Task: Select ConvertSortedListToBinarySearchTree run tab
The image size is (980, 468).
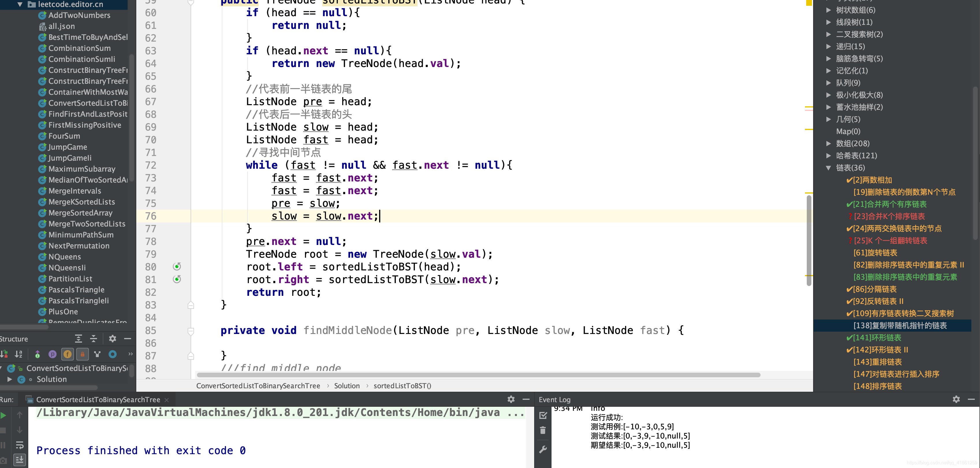Action: coord(98,400)
